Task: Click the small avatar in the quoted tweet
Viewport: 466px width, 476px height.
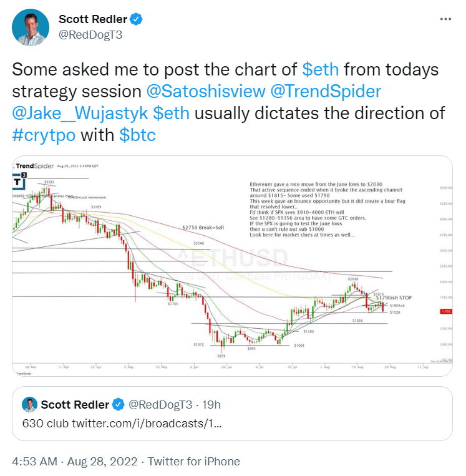Action: click(x=29, y=404)
